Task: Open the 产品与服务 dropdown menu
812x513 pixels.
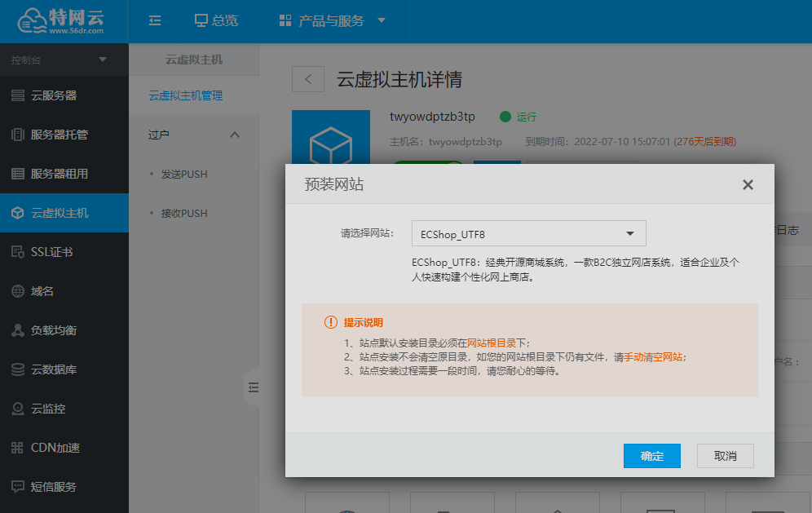Action: point(332,20)
